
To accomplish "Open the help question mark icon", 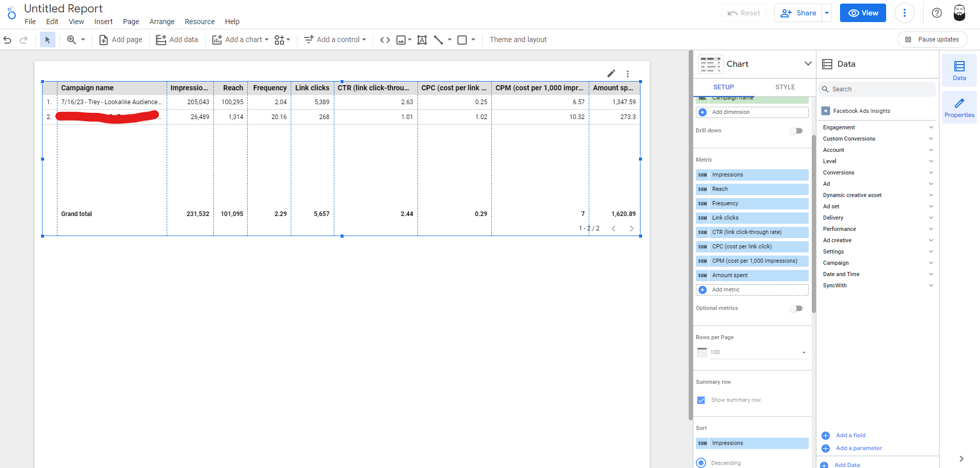I will tap(936, 13).
